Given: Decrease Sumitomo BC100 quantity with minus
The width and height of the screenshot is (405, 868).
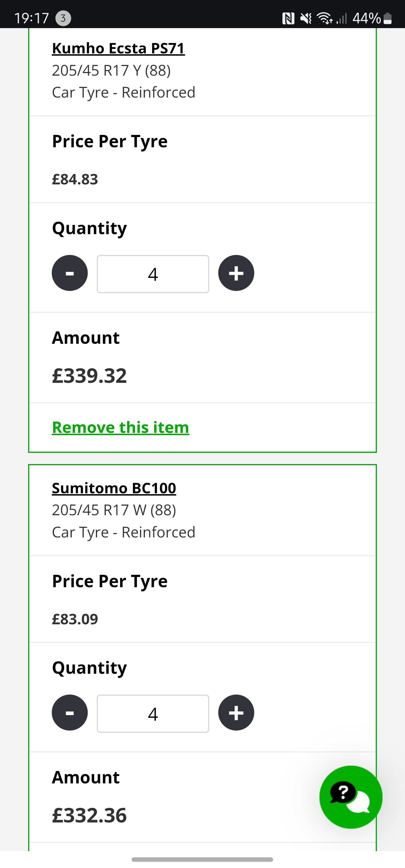Looking at the screenshot, I should pos(70,713).
